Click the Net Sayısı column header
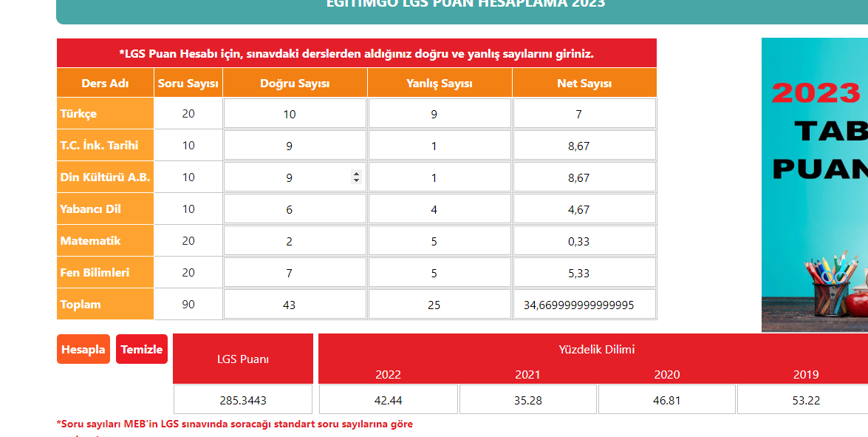868x437 pixels. coord(584,83)
